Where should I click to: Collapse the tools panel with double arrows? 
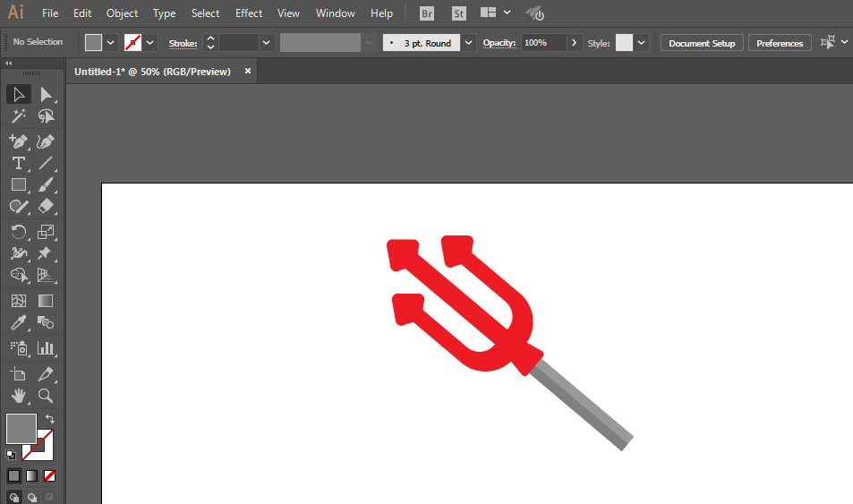coord(9,64)
